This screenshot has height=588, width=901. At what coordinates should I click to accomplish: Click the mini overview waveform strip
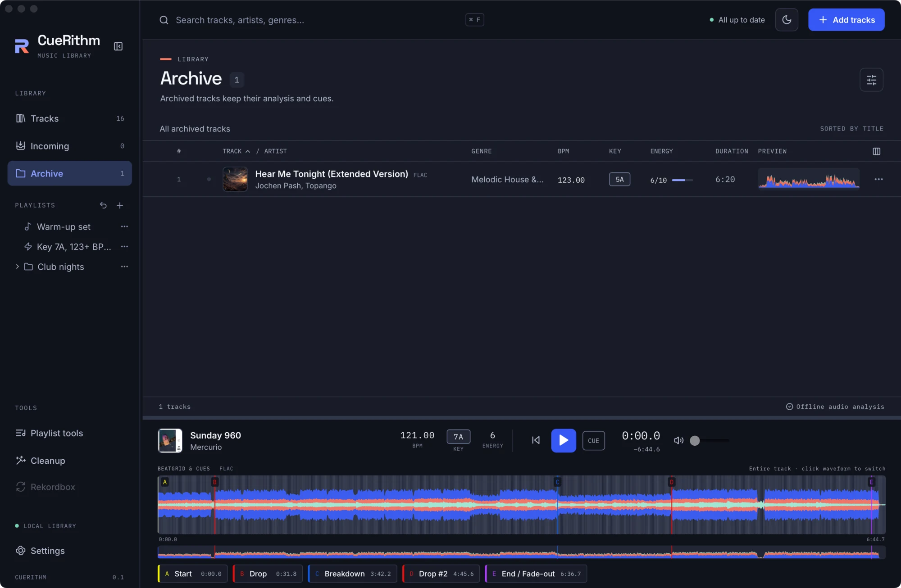click(x=522, y=552)
